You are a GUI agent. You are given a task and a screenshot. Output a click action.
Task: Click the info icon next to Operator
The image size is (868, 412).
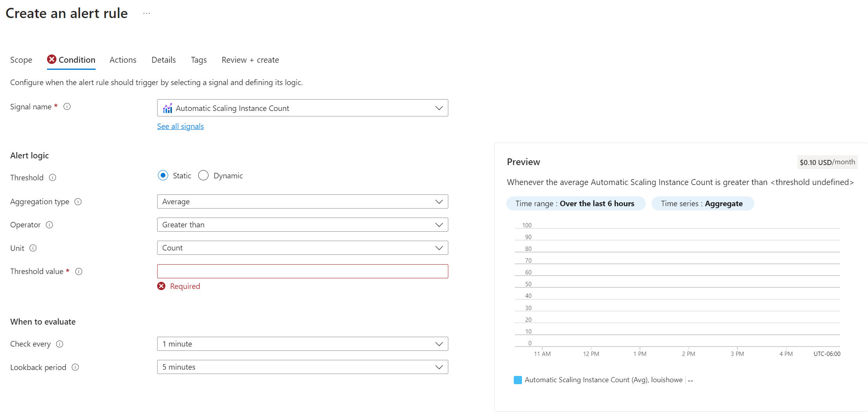tap(49, 225)
